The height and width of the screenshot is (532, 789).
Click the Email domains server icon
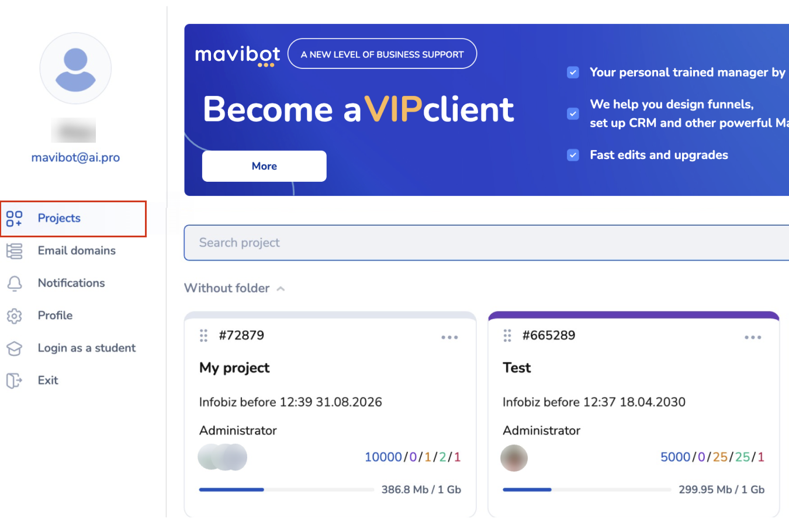14,251
